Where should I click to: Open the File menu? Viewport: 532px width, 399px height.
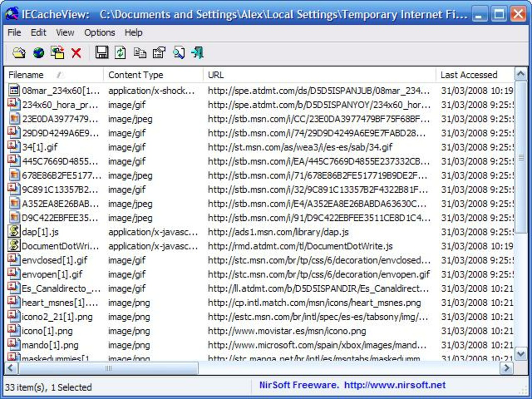coord(14,32)
